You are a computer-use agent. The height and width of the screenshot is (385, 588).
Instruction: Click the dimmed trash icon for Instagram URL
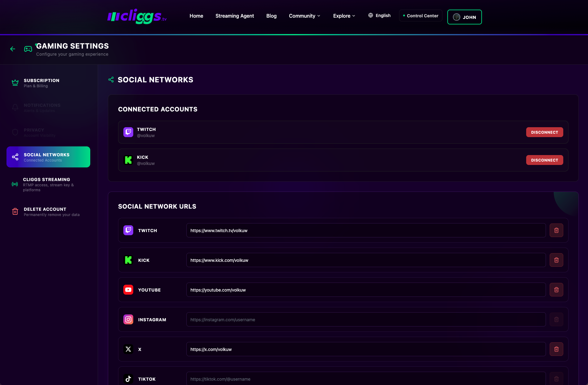click(556, 319)
